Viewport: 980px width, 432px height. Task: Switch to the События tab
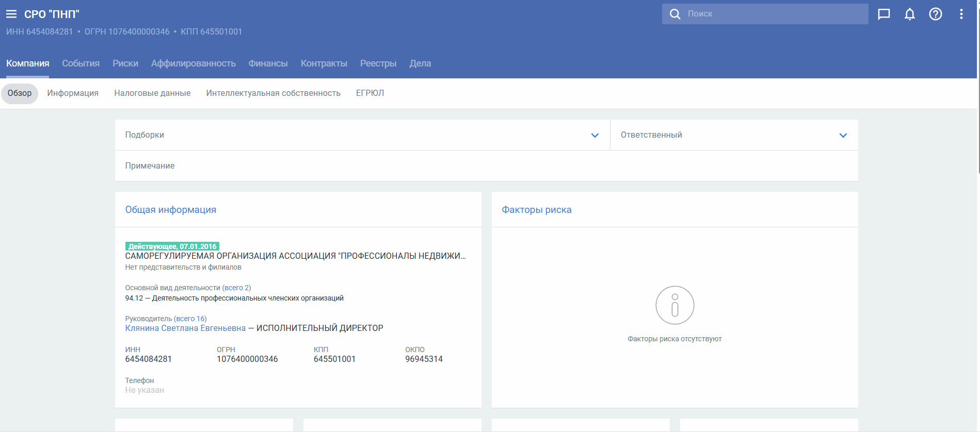[x=81, y=63]
